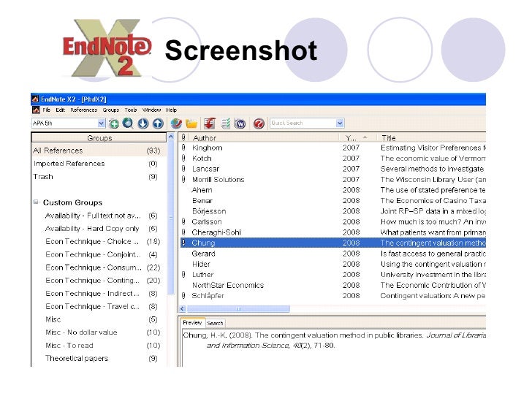Select the NorthStar Economics reference row
Image resolution: width=532 pixels, height=399 pixels.
332,285
